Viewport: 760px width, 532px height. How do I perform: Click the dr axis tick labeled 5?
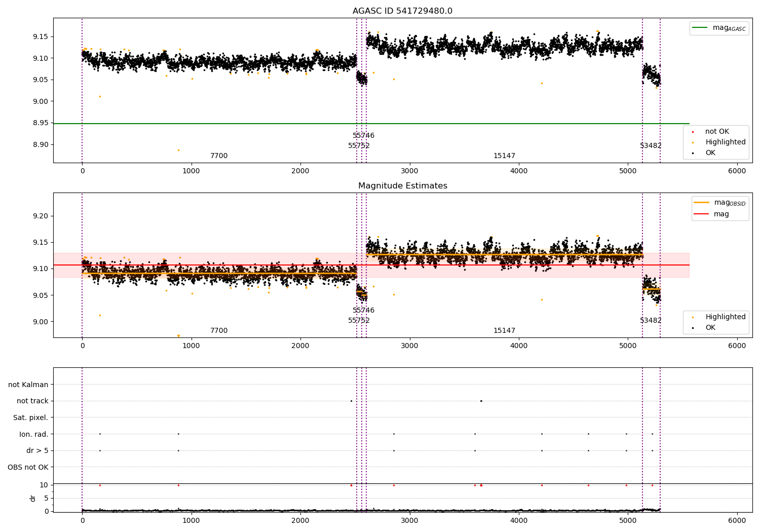tap(46, 498)
